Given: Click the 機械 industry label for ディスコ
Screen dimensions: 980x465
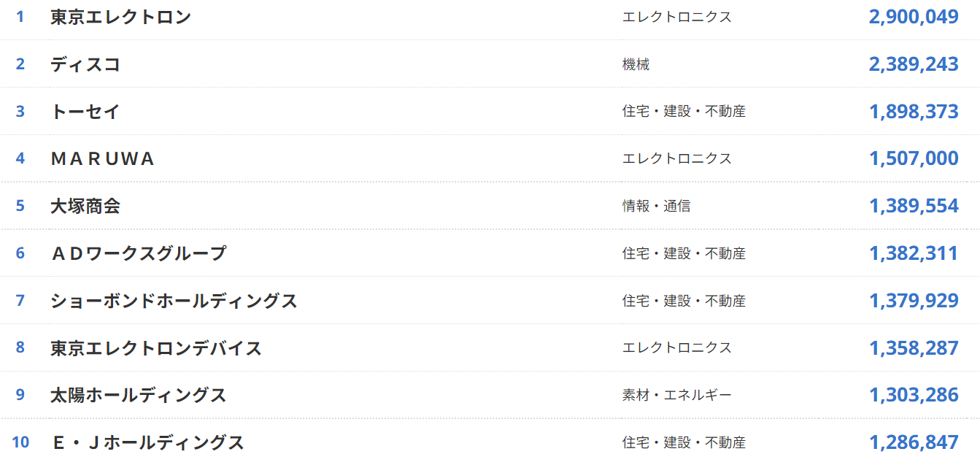Looking at the screenshot, I should [636, 64].
